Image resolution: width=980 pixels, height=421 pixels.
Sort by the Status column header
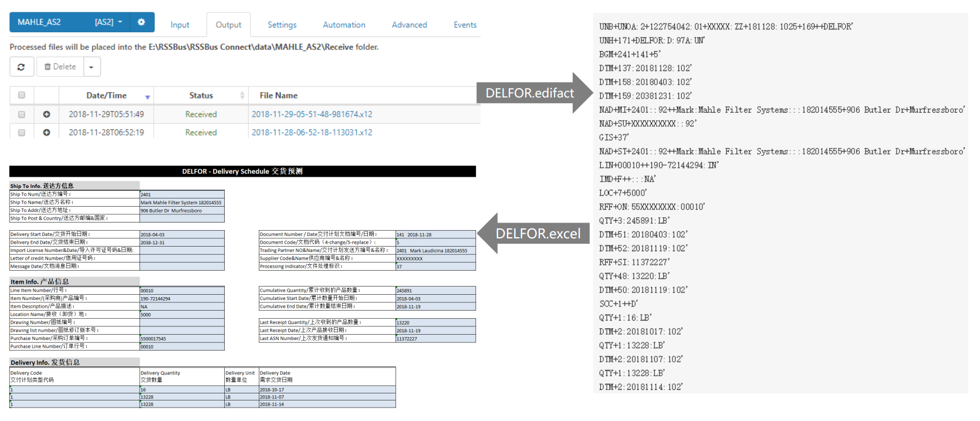coord(201,95)
